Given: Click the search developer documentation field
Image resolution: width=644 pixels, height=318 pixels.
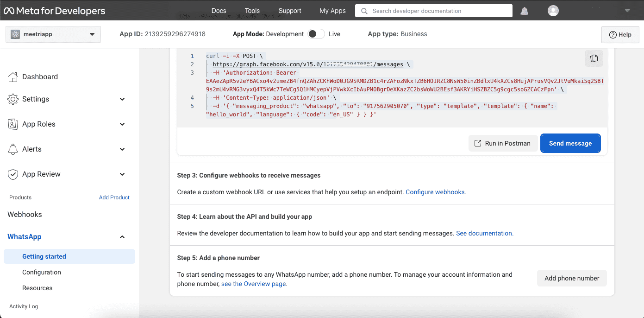Looking at the screenshot, I should [434, 11].
